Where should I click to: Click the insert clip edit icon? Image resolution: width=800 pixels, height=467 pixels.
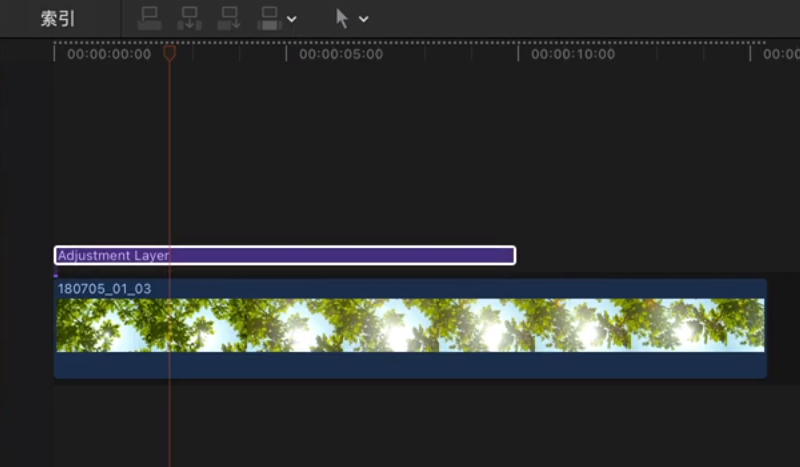point(189,19)
